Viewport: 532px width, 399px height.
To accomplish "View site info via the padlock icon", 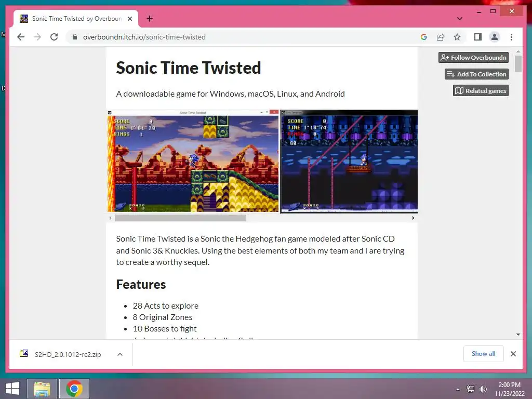I will (75, 37).
